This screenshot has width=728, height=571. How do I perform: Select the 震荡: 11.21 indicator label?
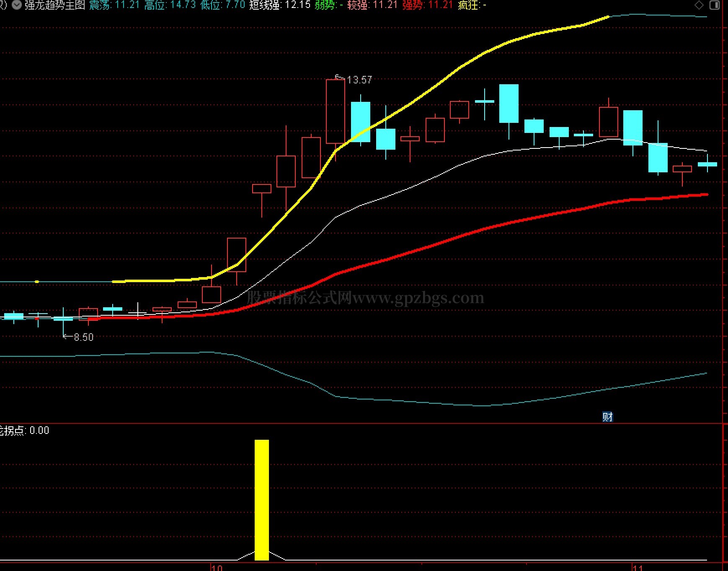coord(114,5)
